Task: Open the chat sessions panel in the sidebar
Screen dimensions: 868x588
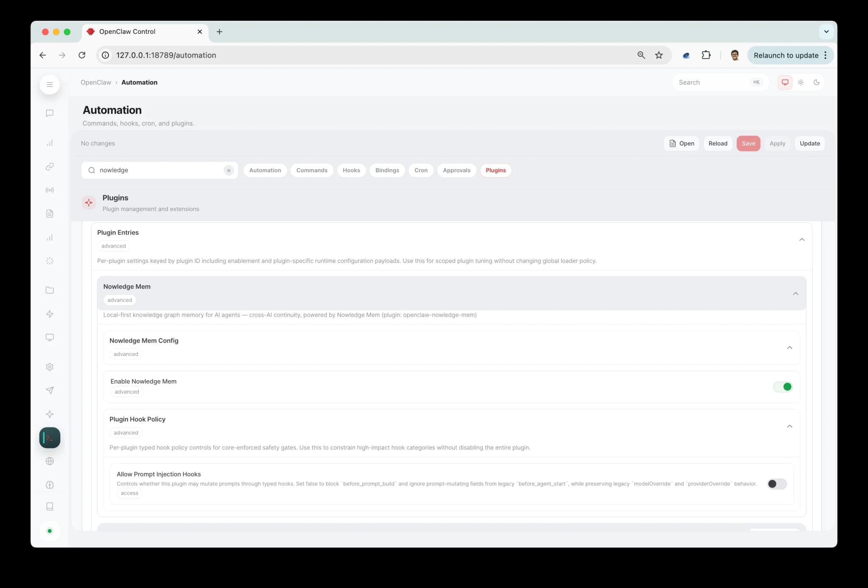Action: point(50,113)
